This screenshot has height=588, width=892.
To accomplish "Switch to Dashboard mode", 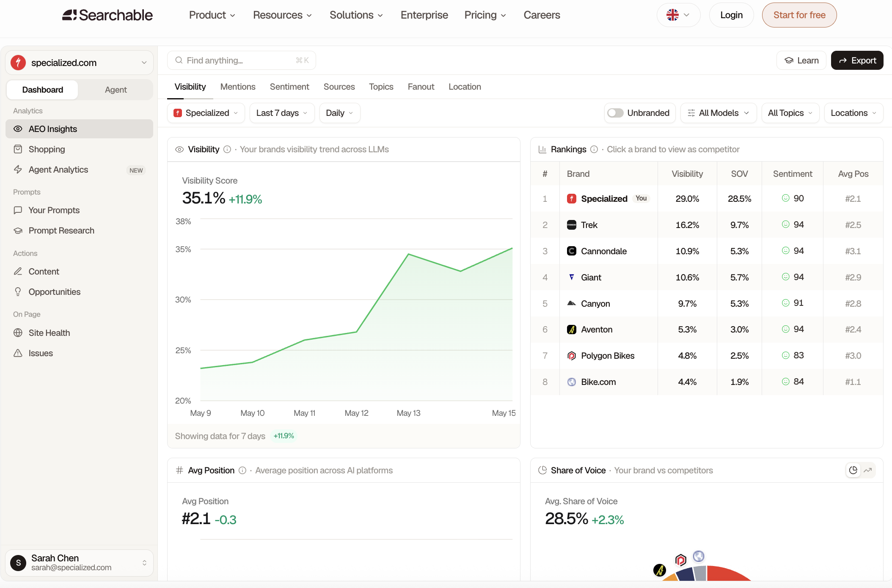I will click(42, 90).
